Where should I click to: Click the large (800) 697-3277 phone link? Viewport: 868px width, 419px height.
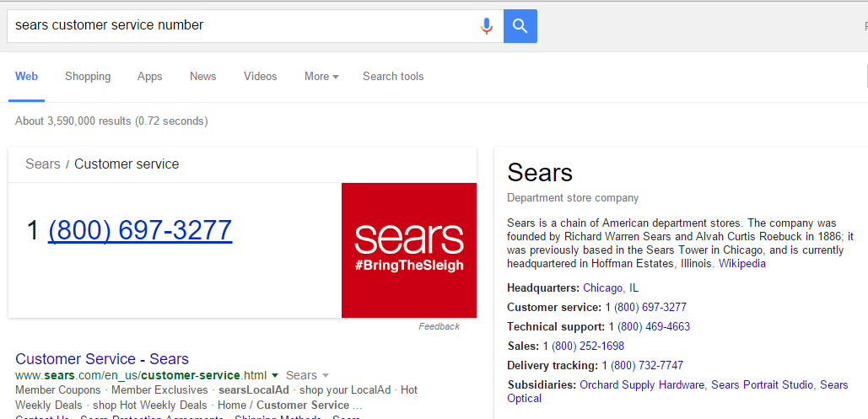(140, 230)
